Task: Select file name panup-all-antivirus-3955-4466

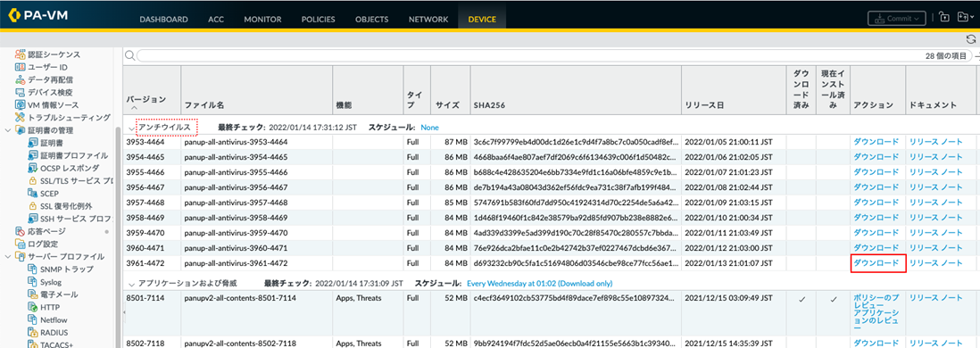Action: tap(236, 172)
